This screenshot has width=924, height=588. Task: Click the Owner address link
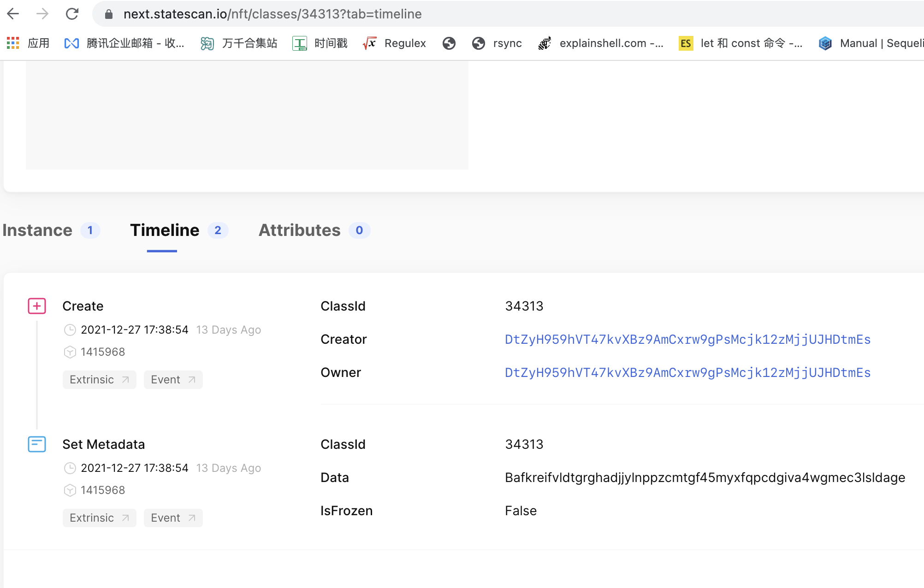tap(687, 373)
